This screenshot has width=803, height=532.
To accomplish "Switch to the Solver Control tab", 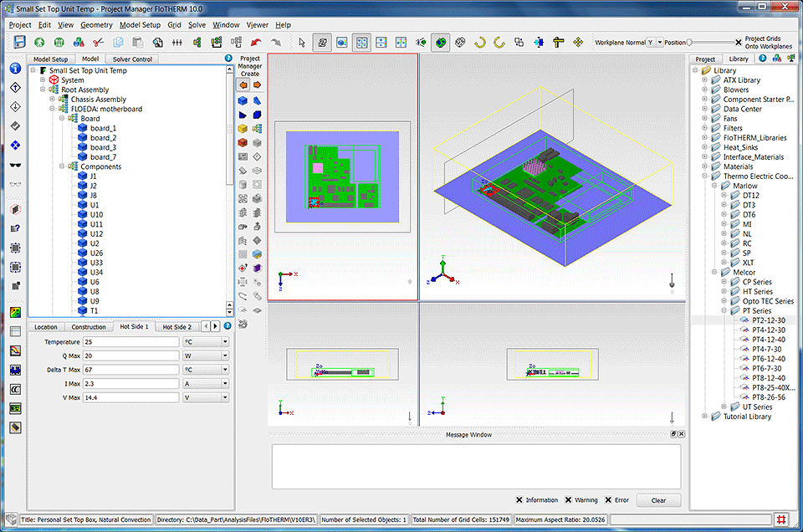I will pos(132,59).
